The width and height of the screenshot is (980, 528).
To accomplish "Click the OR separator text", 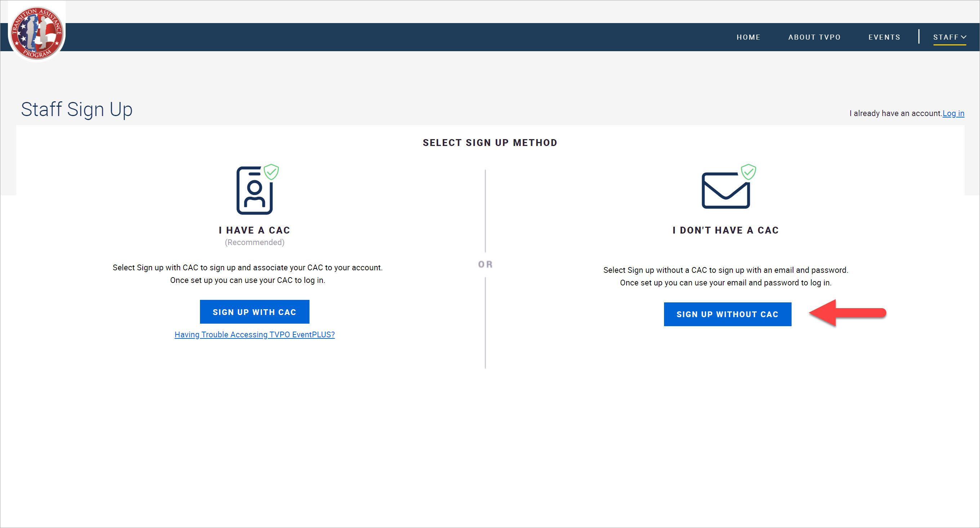I will [485, 264].
